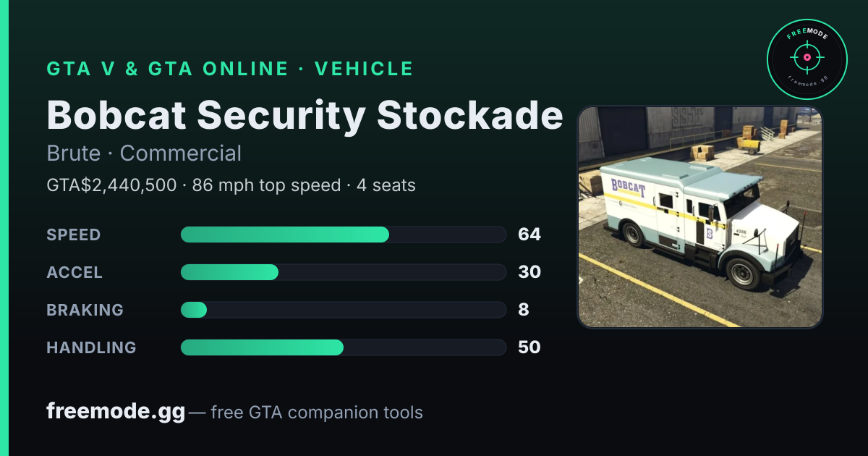The image size is (868, 456).
Task: Click the Braking stat progress bar
Action: pyautogui.click(x=343, y=310)
